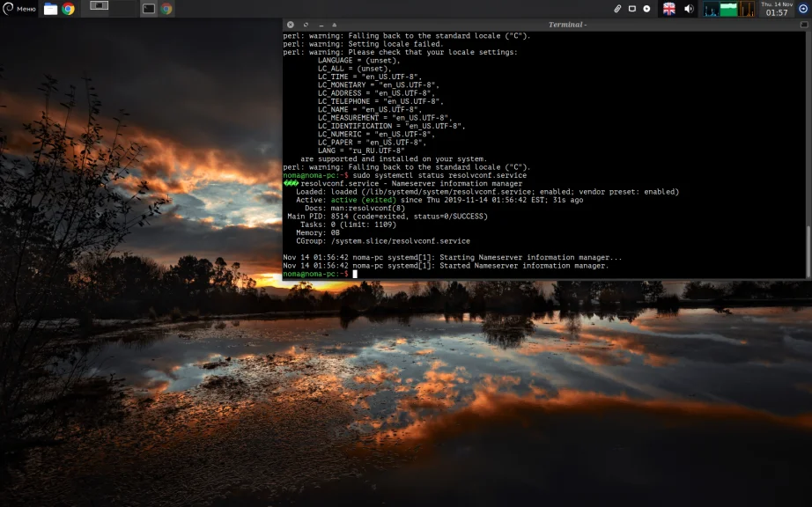Select the Terminal taskbar button

(x=149, y=9)
